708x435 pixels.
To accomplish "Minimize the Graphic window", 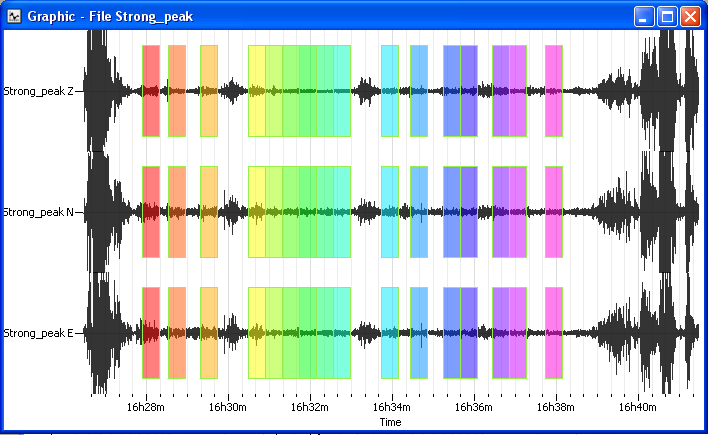I will coord(643,17).
